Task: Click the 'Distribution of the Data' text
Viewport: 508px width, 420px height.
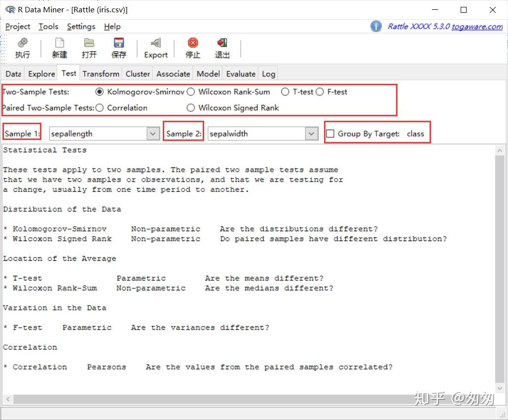Action: pos(62,209)
